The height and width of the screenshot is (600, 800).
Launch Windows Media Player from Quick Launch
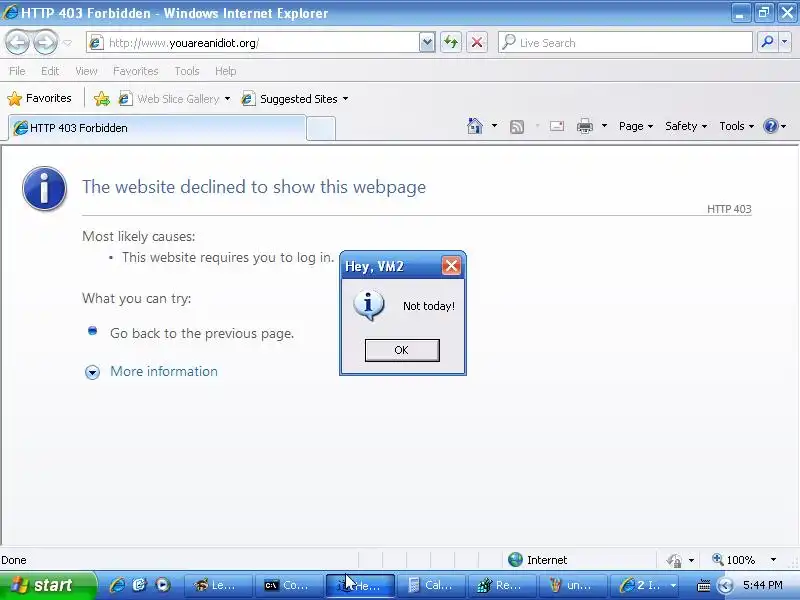click(x=163, y=585)
